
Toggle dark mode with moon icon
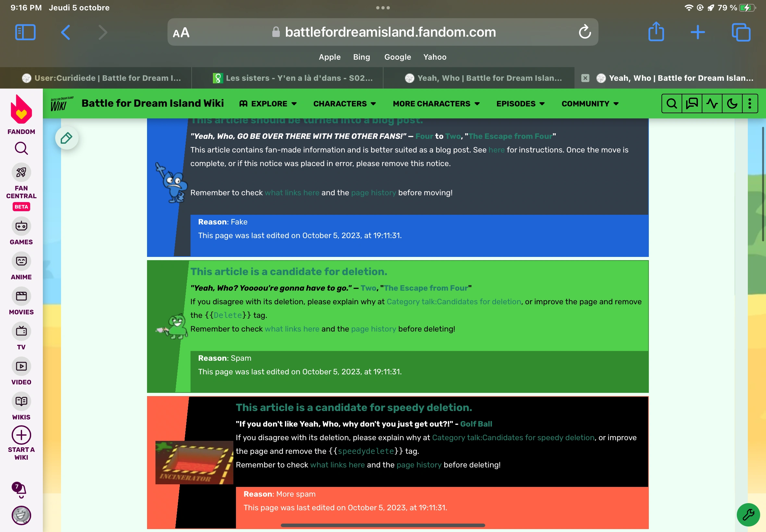(732, 104)
